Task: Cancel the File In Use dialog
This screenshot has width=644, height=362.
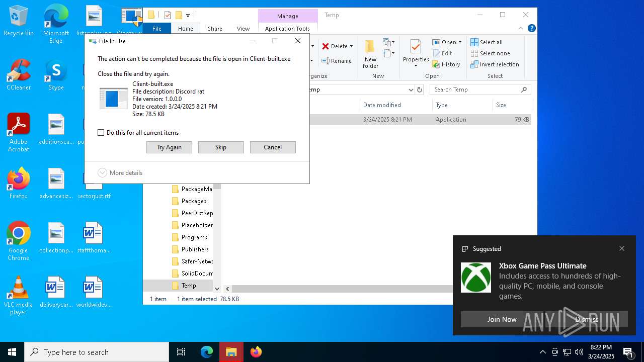Action: pyautogui.click(x=273, y=147)
